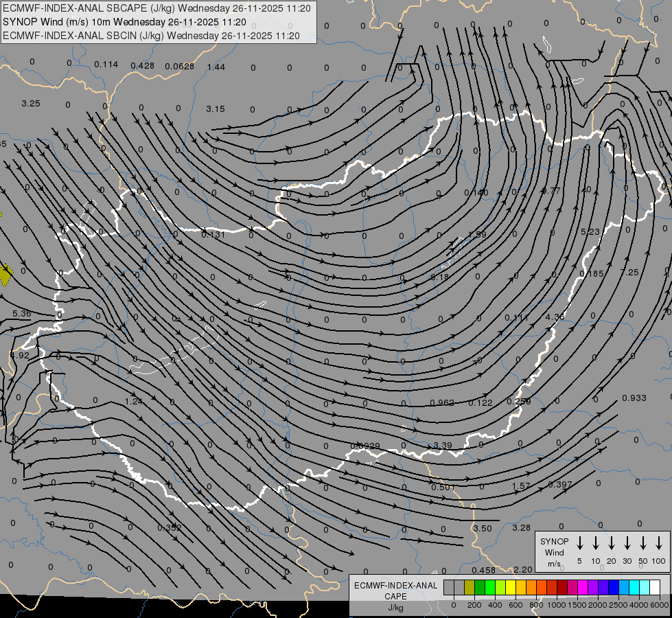672x618 pixels.
Task: Click the wind arrow above legend value 100
Action: [x=659, y=543]
